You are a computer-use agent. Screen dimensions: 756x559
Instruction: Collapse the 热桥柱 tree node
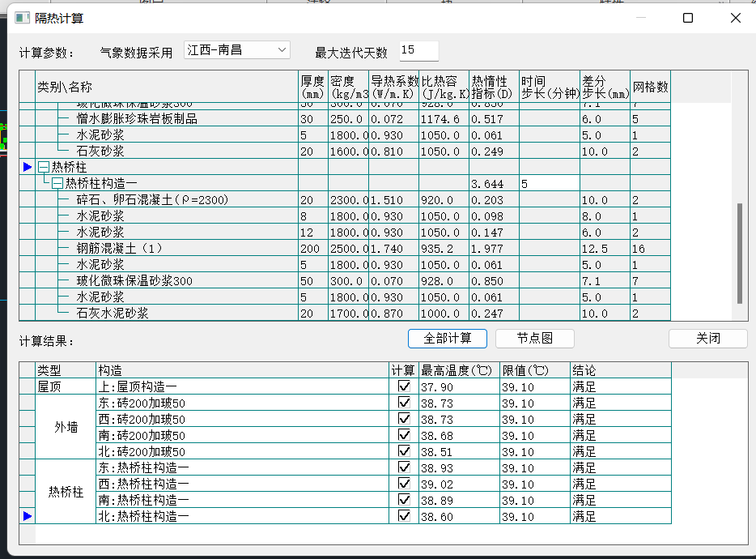44,167
